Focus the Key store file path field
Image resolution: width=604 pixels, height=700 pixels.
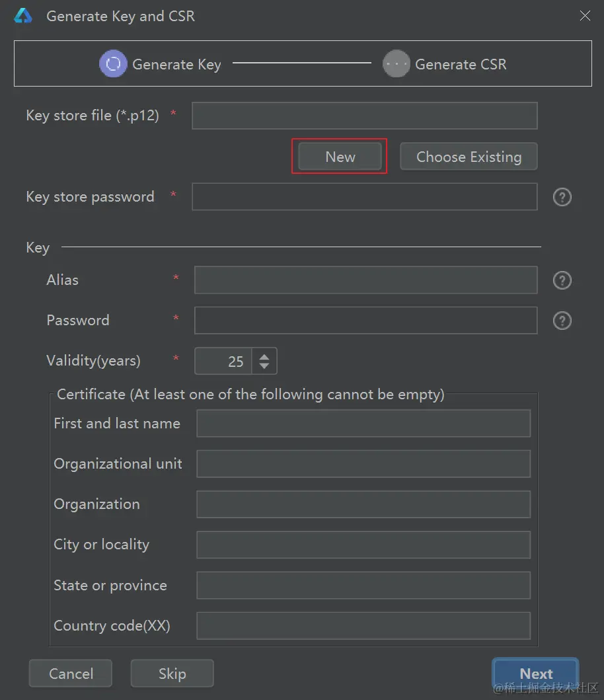click(x=365, y=116)
